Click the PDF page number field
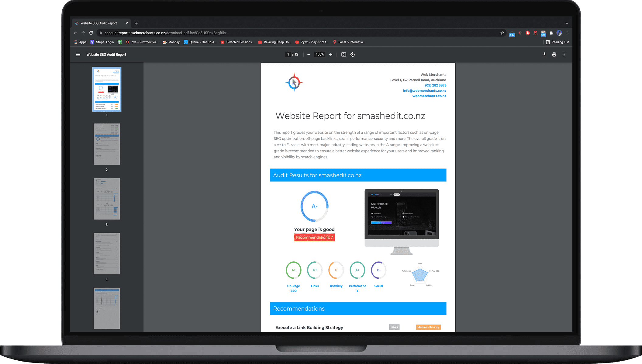 pos(288,55)
